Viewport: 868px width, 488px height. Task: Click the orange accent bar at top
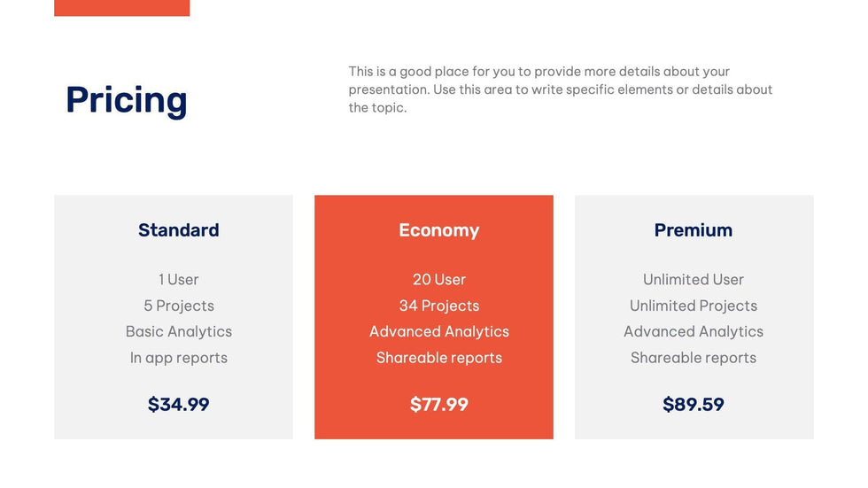tap(121, 7)
